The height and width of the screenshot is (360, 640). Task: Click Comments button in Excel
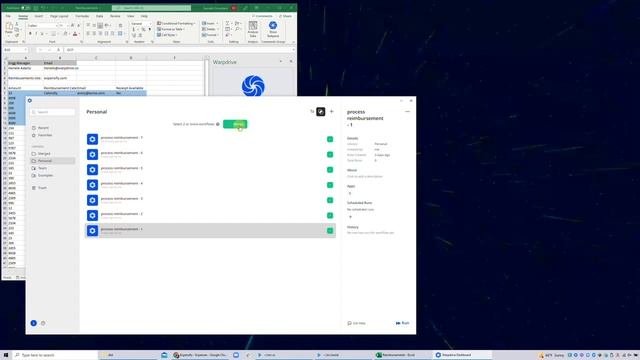click(262, 16)
